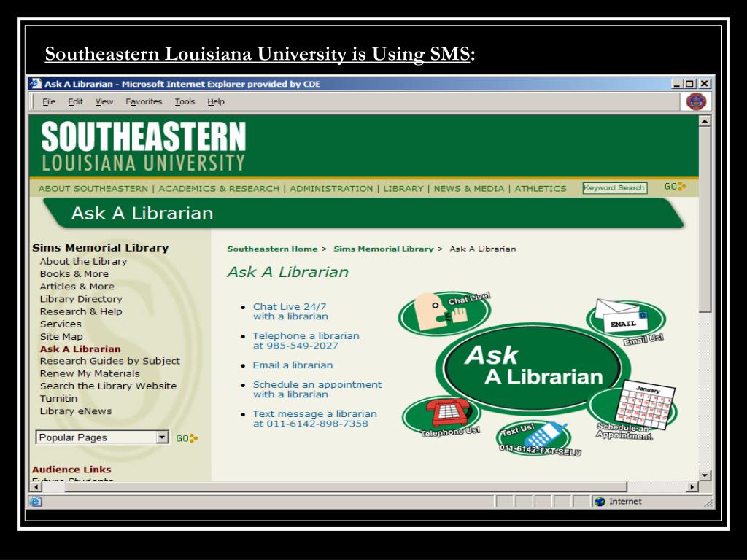This screenshot has height=560, width=747.
Task: Click Southeastern Home breadcrumb link
Action: click(x=272, y=249)
